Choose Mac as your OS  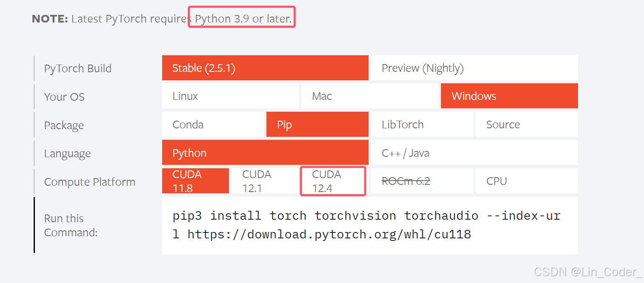coord(369,96)
